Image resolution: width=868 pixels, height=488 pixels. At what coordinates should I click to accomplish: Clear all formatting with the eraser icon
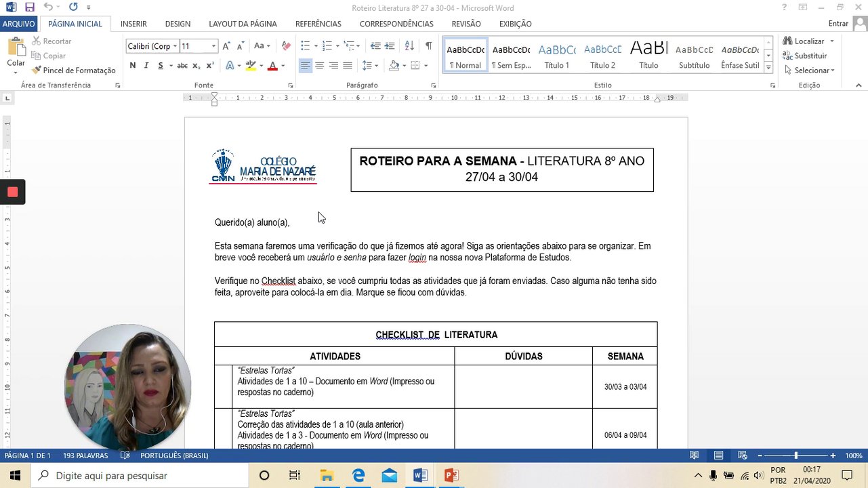286,46
